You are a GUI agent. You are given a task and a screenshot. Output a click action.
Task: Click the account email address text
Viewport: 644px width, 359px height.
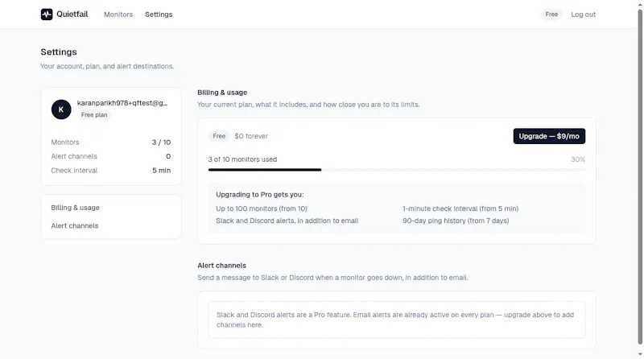tap(122, 103)
